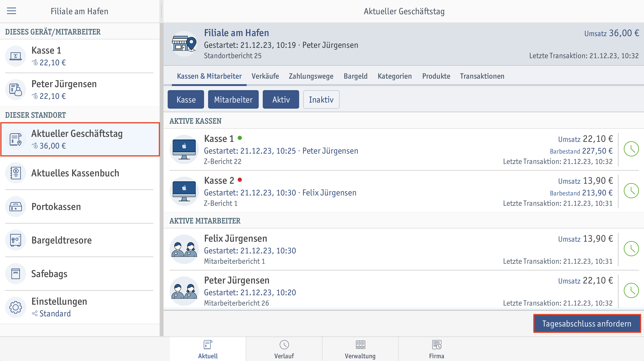The height and width of the screenshot is (361, 644).
Task: Click Letzte Transaktion 10:32 in header card
Action: click(x=584, y=56)
